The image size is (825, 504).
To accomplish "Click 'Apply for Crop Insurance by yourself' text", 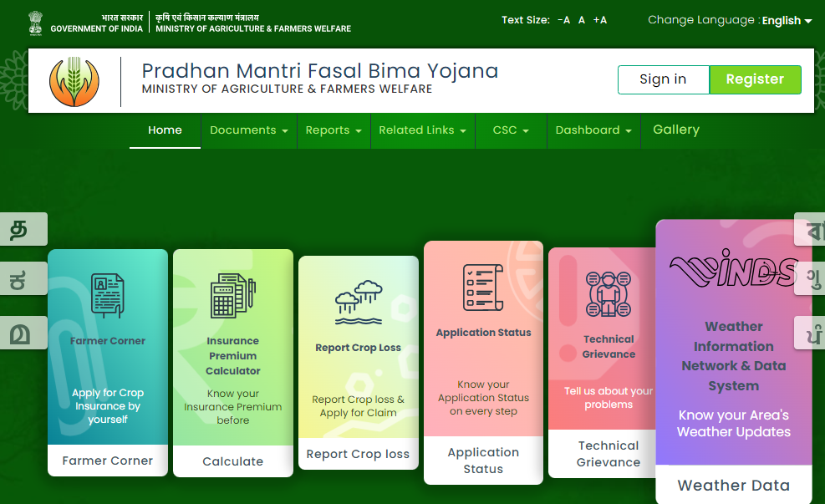I will 108,406.
